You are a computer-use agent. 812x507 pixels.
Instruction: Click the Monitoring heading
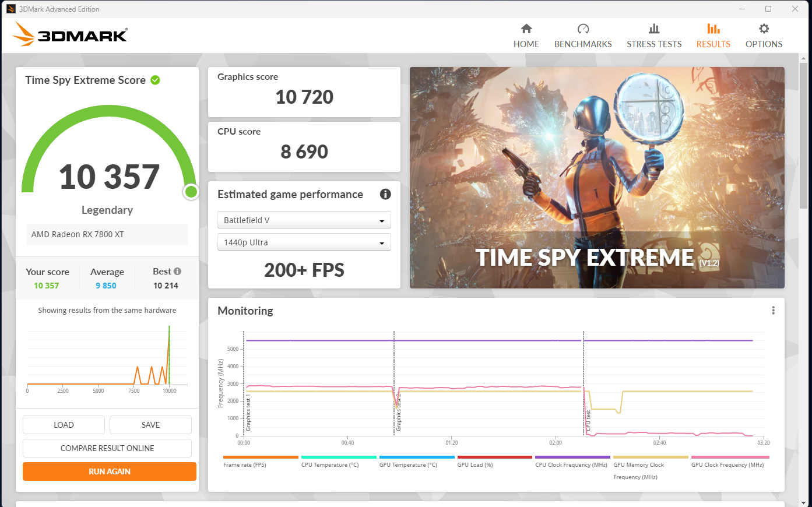245,311
